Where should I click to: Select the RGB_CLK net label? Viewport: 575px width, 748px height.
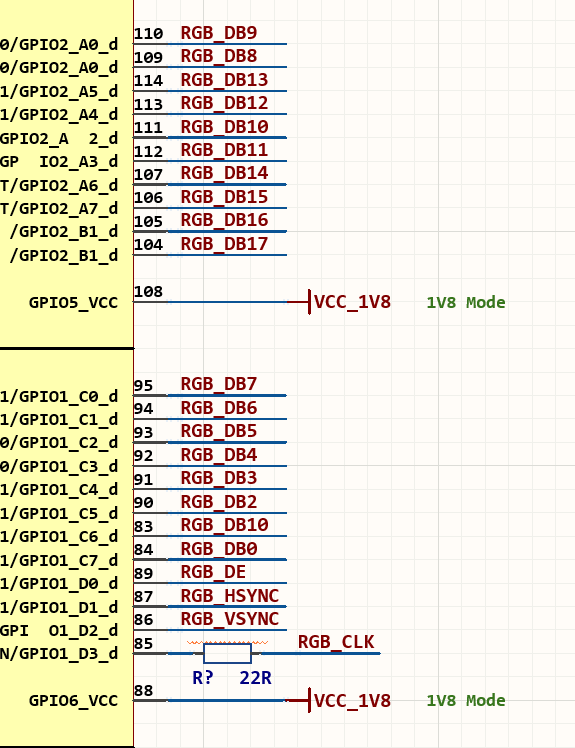click(336, 642)
